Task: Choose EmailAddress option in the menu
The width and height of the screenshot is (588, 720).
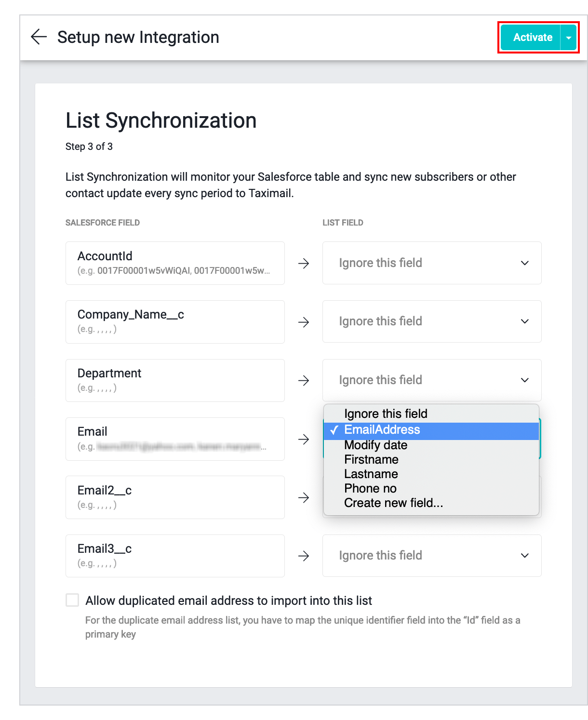Action: click(x=382, y=430)
